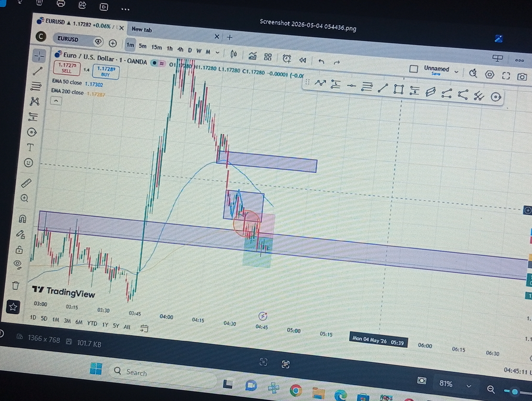The height and width of the screenshot is (401, 532).
Task: Toggle magnet snapping mode
Action: tap(23, 219)
